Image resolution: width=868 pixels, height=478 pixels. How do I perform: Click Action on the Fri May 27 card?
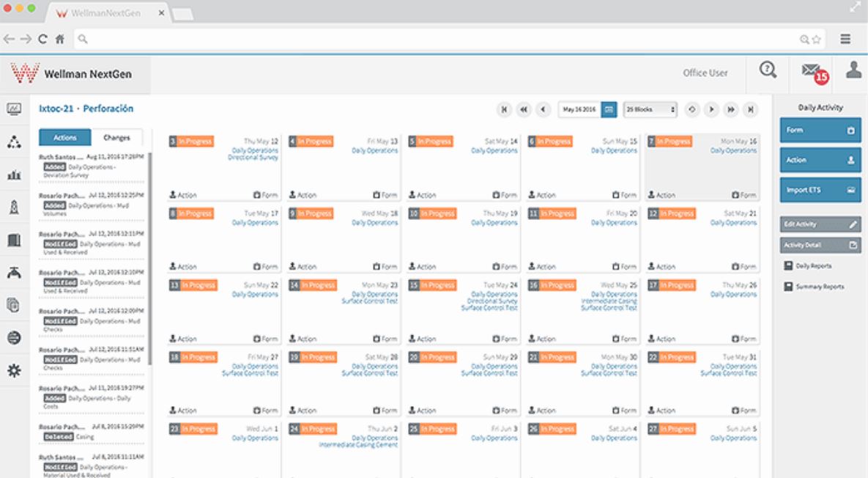[183, 411]
